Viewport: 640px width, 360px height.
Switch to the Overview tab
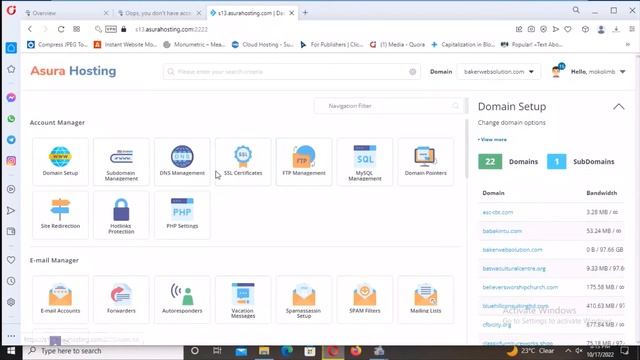[x=67, y=13]
